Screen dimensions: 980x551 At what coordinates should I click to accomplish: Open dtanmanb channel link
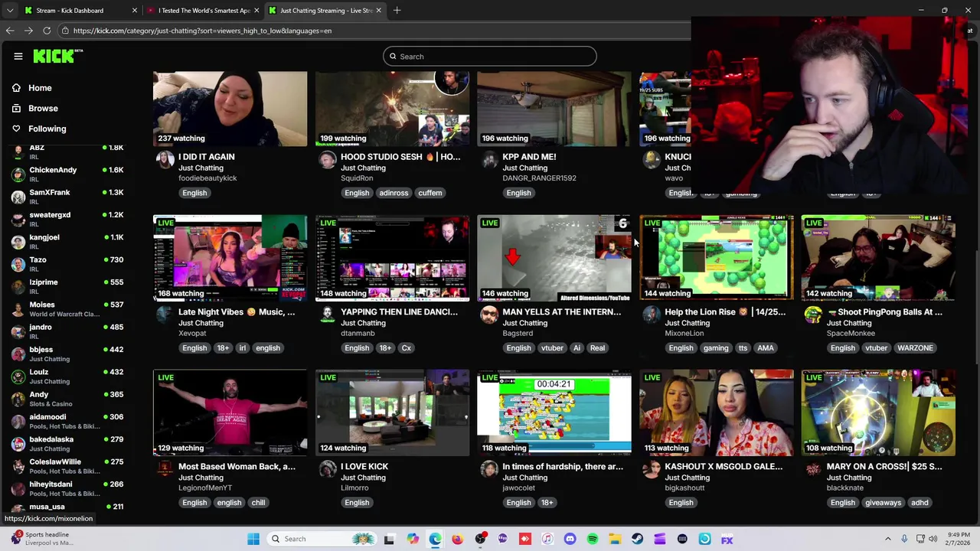358,334
